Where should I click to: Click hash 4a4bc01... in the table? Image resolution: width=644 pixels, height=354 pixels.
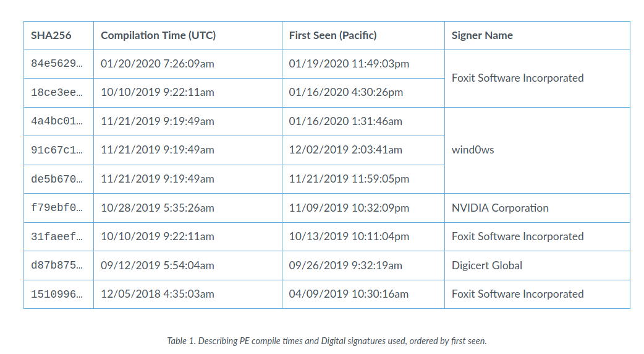click(57, 121)
